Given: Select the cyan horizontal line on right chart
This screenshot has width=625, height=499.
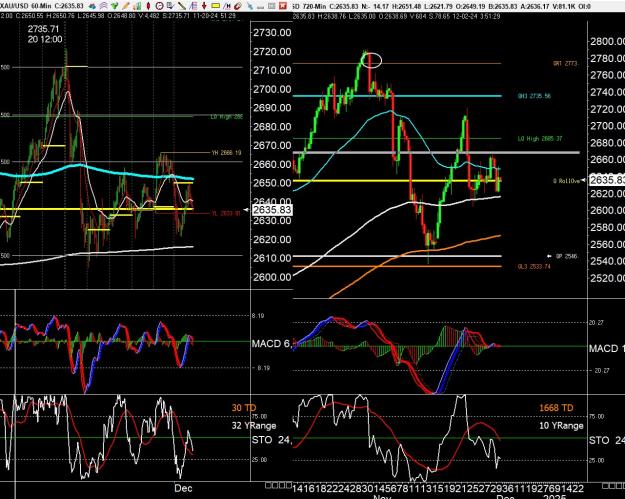Looking at the screenshot, I should pos(397,96).
